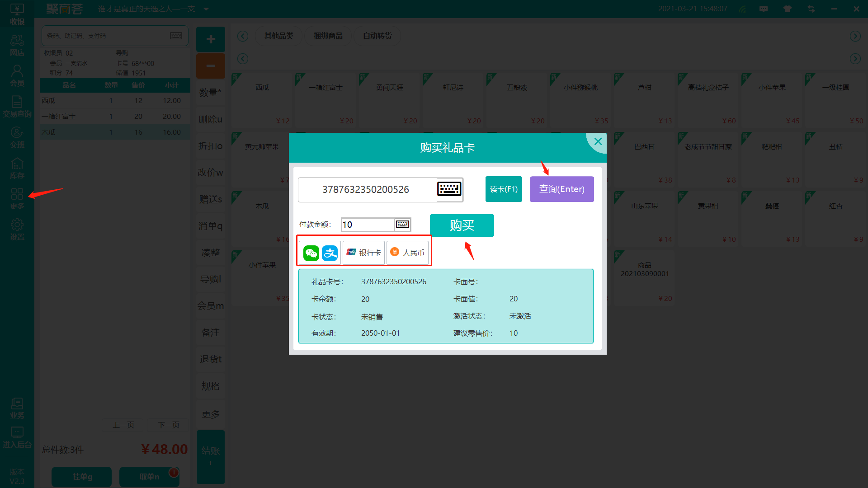Select the 一箱红富士 row in cart list
Image resolution: width=868 pixels, height=488 pixels.
[x=115, y=116]
